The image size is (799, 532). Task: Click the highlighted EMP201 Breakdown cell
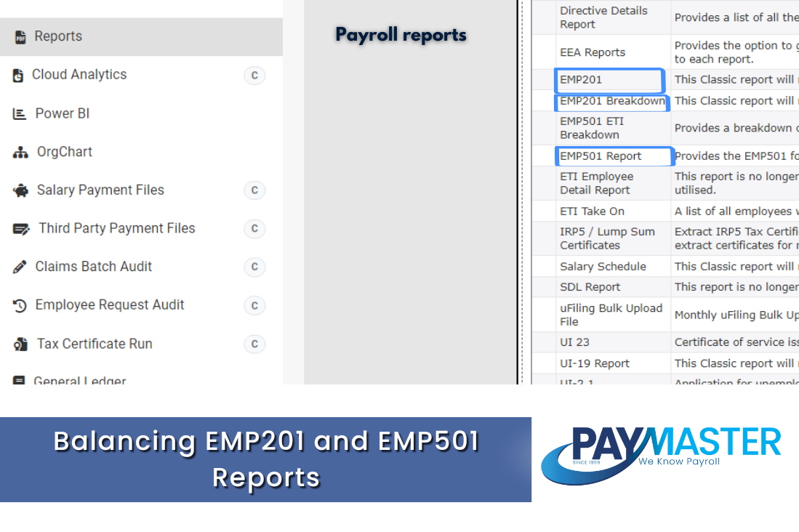click(611, 102)
